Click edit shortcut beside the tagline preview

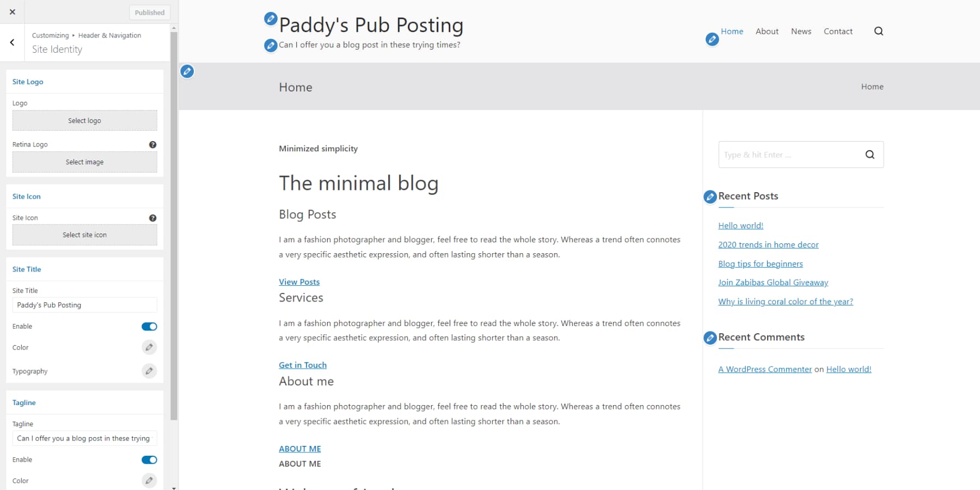[x=271, y=46]
